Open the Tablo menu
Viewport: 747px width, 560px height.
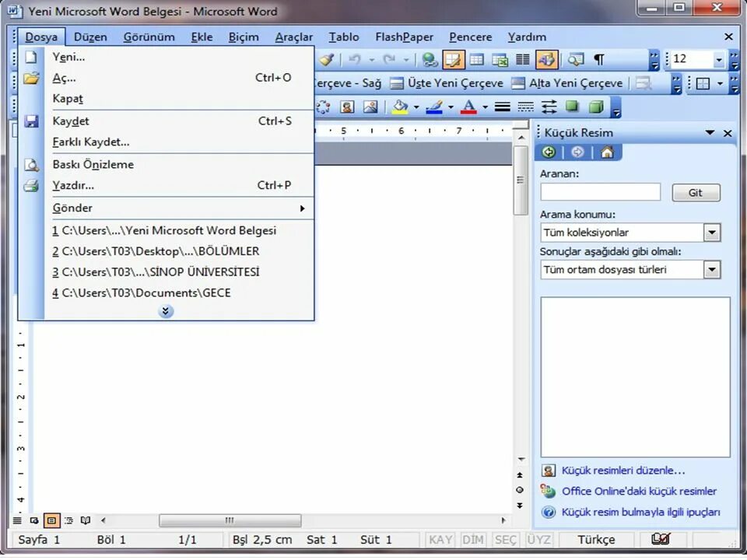tap(344, 37)
